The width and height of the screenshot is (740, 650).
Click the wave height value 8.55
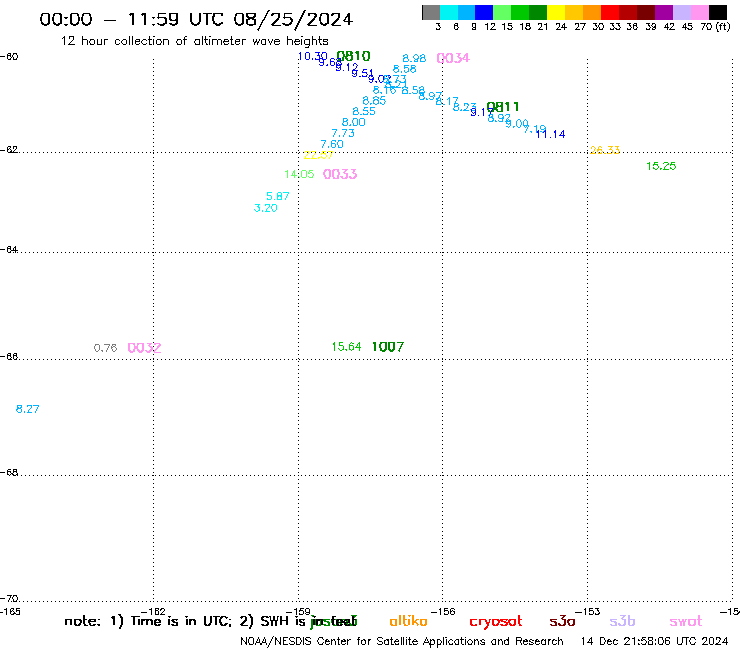click(x=363, y=111)
